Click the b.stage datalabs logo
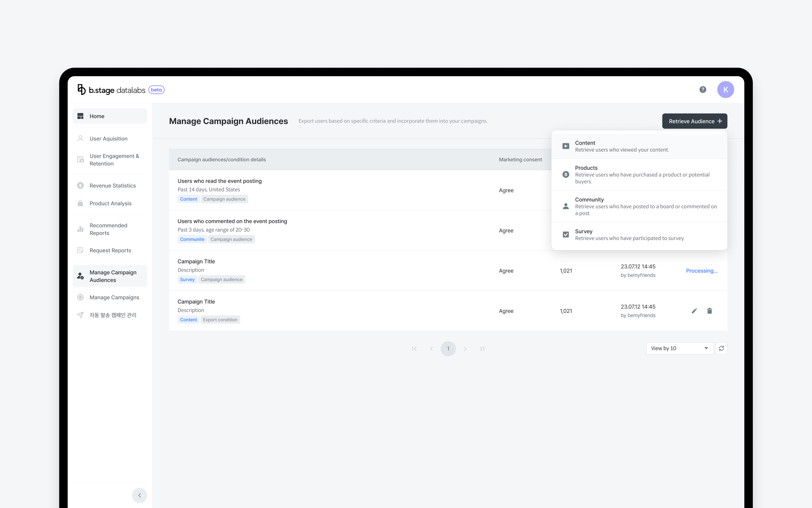The image size is (812, 508). pos(111,90)
